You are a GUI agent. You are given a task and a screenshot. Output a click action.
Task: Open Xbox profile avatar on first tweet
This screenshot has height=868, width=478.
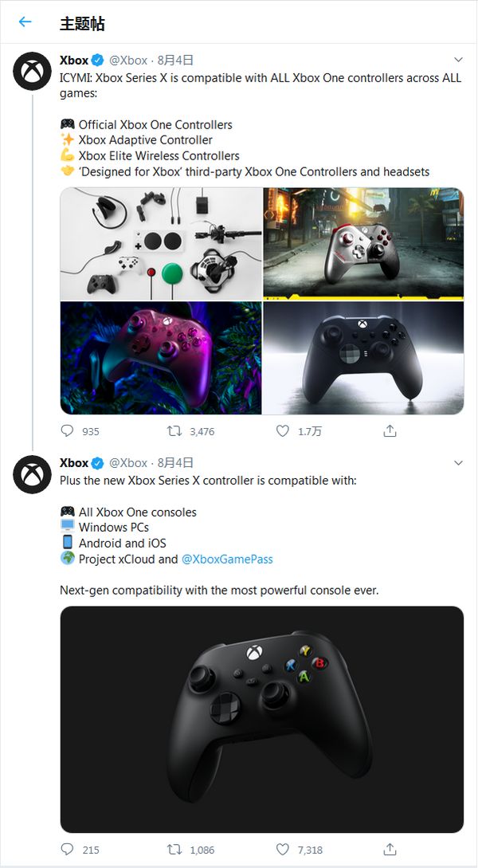point(33,73)
